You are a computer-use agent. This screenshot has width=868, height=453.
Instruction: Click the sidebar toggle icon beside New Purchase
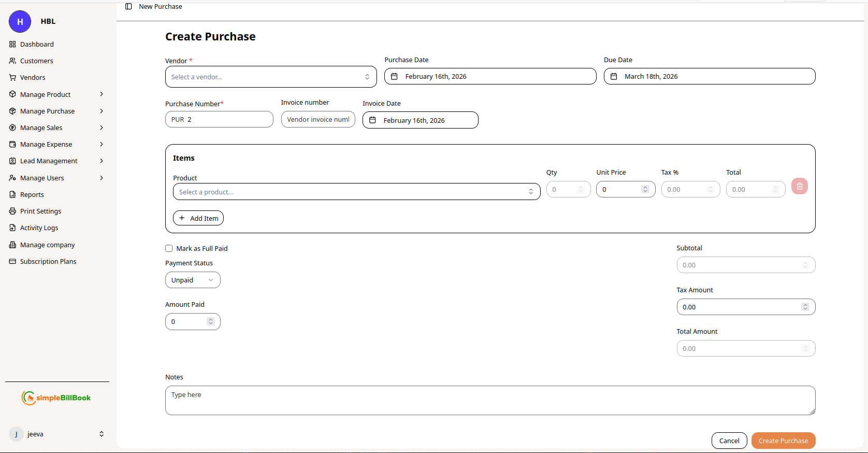128,6
